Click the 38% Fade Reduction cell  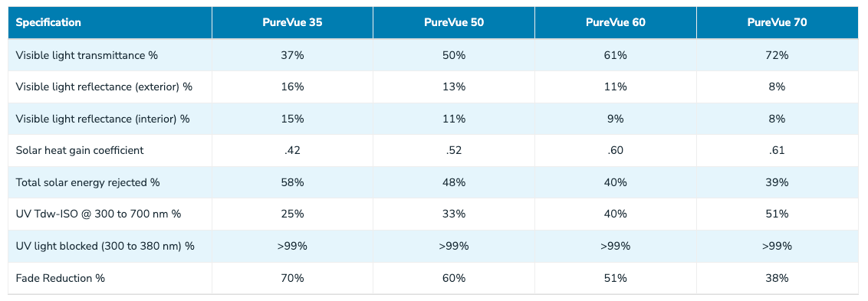778,278
